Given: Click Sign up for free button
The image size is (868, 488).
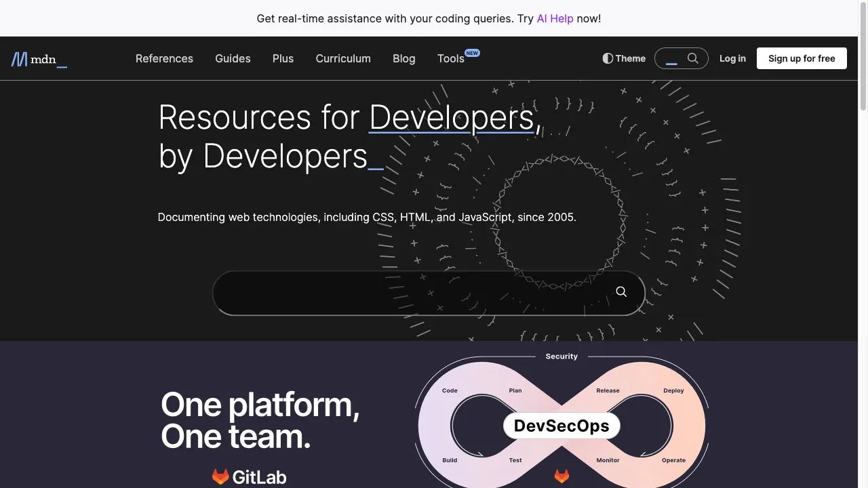Looking at the screenshot, I should 802,58.
